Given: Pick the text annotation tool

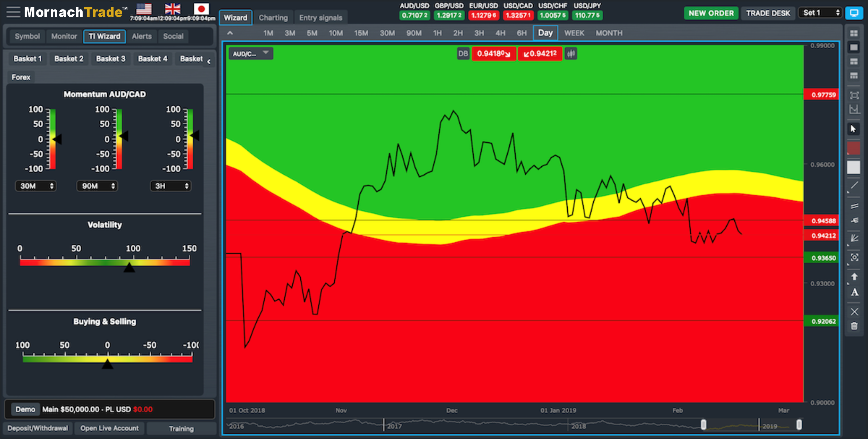Looking at the screenshot, I should [x=854, y=292].
